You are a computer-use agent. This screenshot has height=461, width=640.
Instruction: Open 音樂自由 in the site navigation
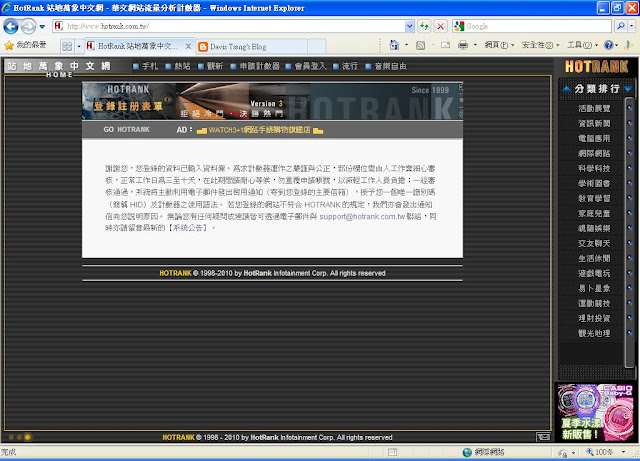[x=386, y=66]
